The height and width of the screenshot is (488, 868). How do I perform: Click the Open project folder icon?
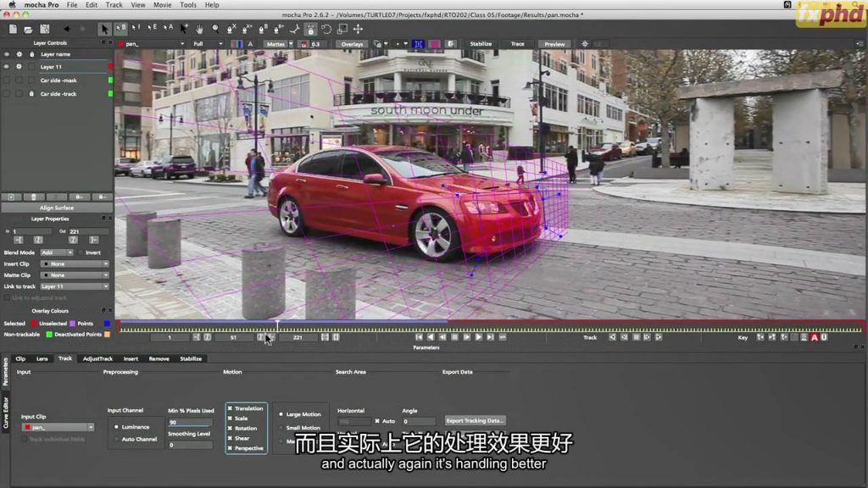click(28, 29)
